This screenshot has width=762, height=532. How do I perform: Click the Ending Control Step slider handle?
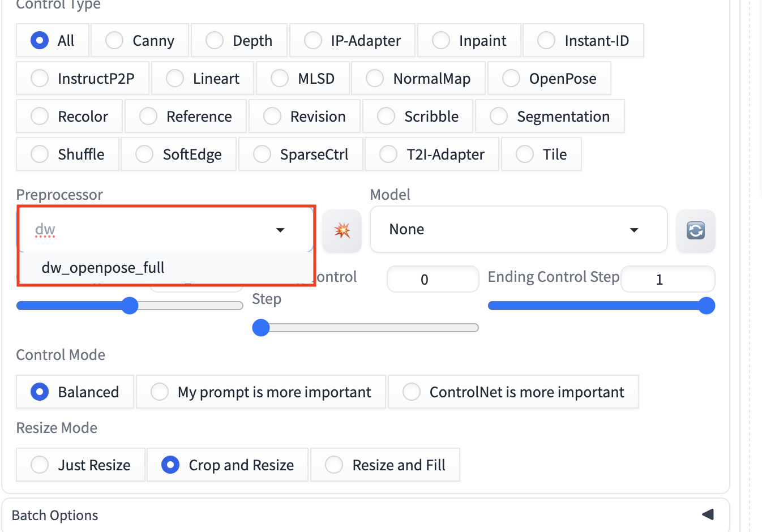coord(707,306)
